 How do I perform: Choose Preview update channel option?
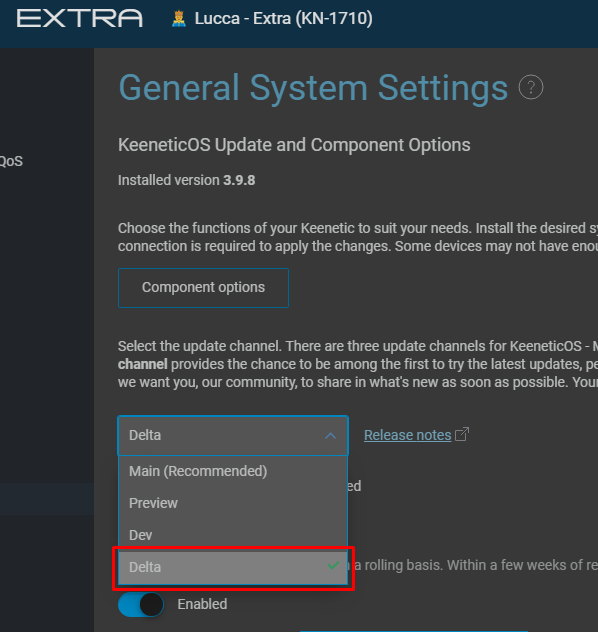[233, 503]
